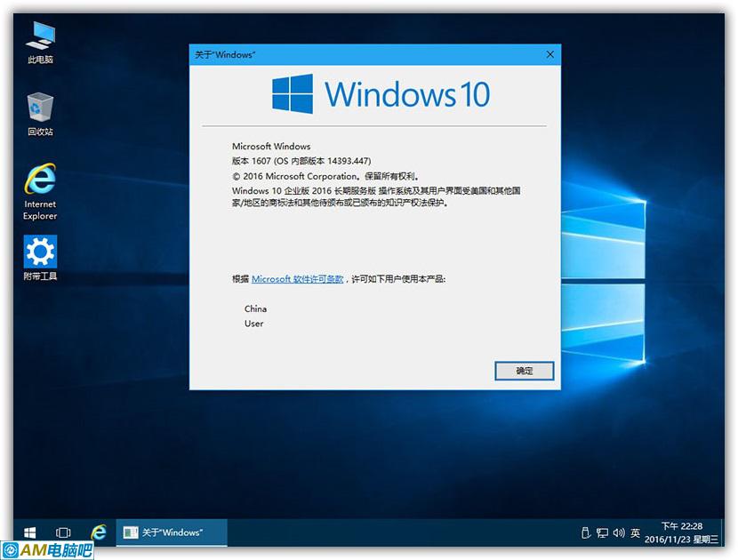Click the Microsoft Windows heading text
Image resolution: width=738 pixels, height=560 pixels.
271,147
